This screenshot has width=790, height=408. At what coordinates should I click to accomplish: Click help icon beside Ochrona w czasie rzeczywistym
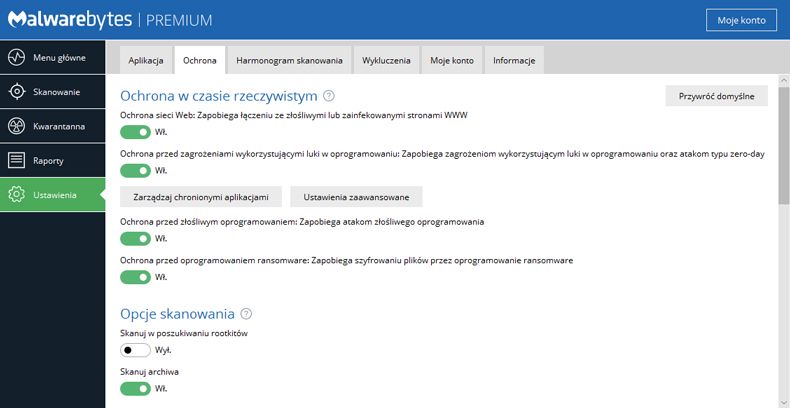pos(329,96)
